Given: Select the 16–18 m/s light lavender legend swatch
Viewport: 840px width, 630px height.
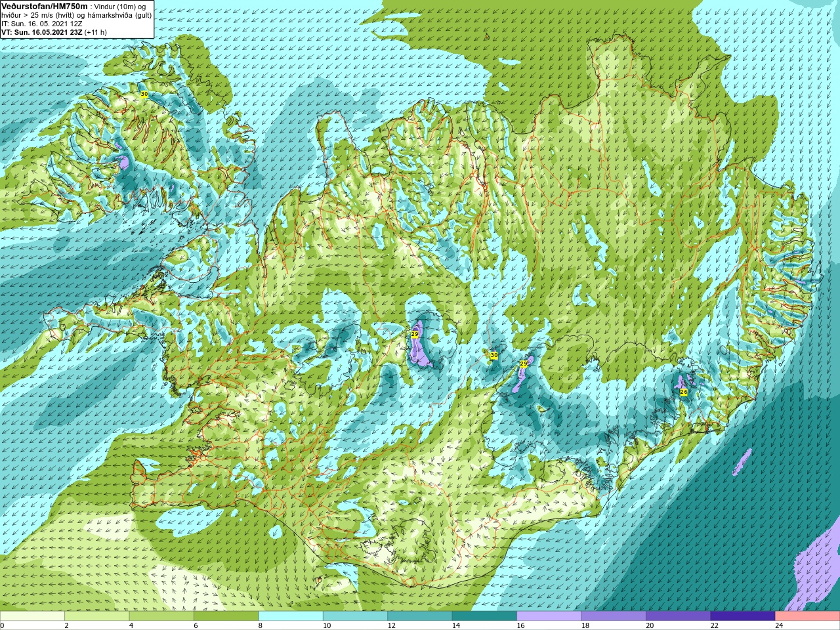Looking at the screenshot, I should tap(549, 616).
